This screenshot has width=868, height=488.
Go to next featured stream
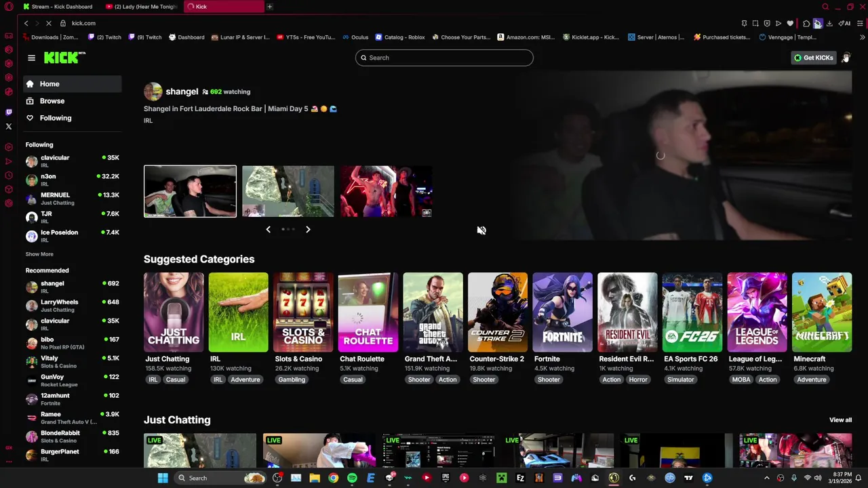coord(308,230)
